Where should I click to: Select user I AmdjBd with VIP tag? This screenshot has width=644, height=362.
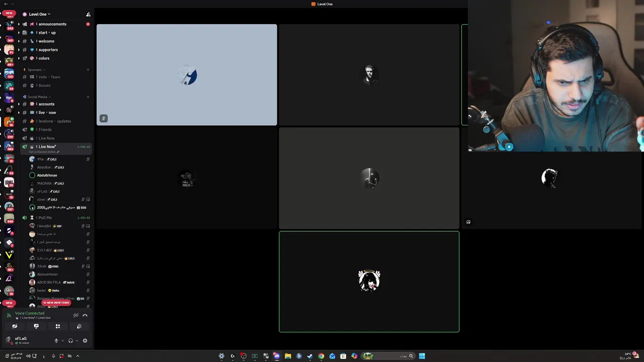click(59, 226)
